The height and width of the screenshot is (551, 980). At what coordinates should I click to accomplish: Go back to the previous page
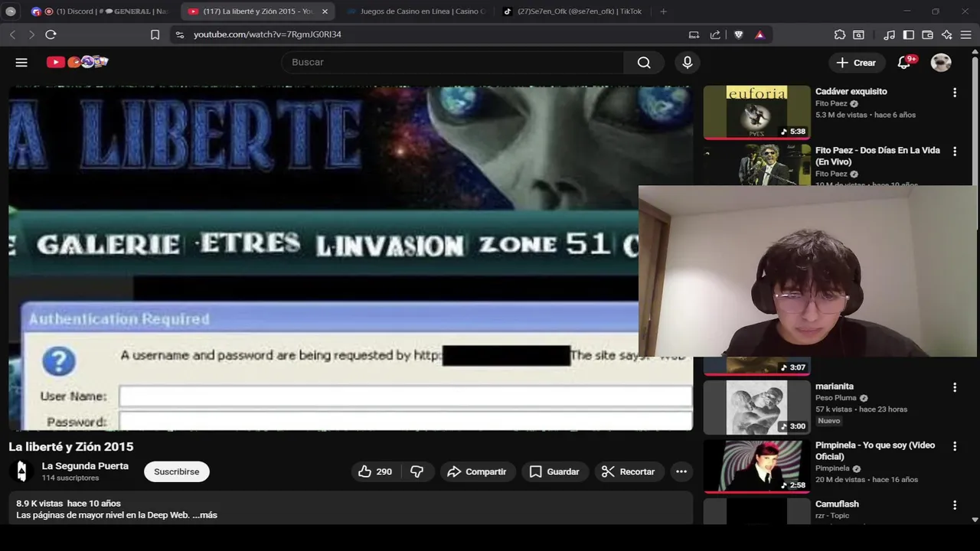coord(12,34)
